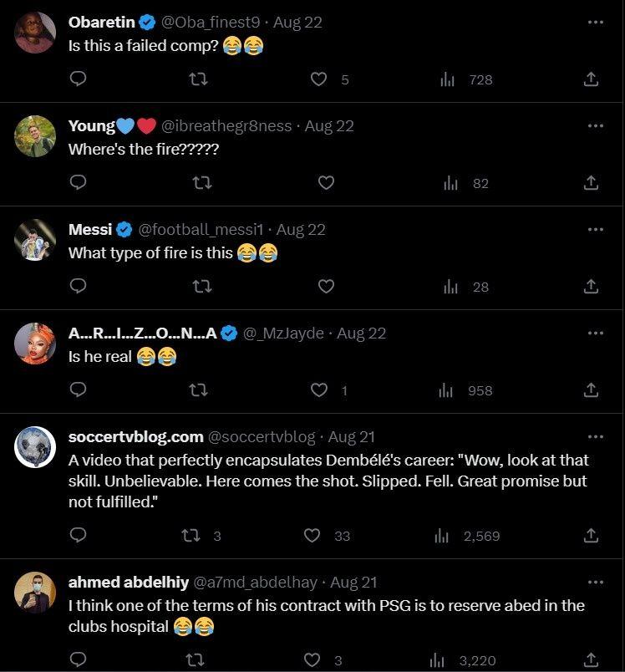
Task: View analytics on soccertvblog.com's tweet
Action: [x=442, y=536]
